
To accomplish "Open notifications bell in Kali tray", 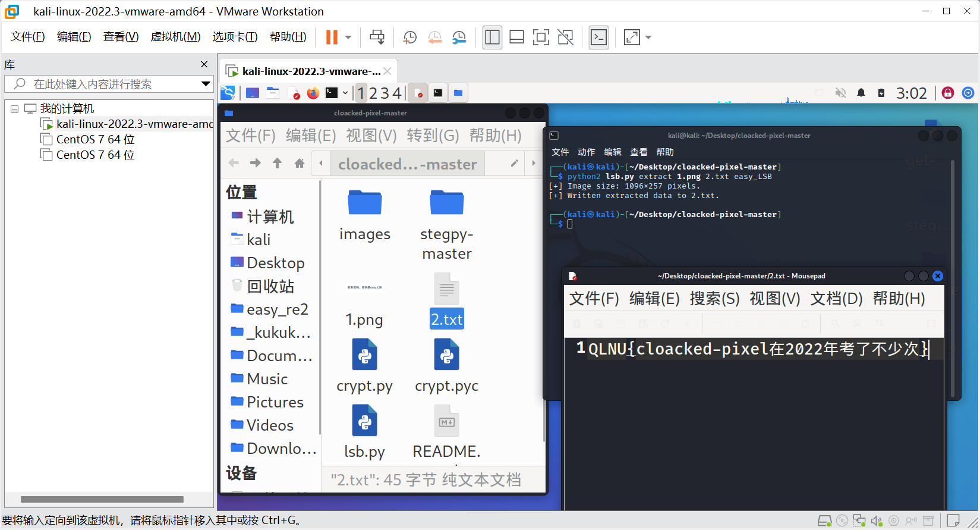I will [861, 93].
